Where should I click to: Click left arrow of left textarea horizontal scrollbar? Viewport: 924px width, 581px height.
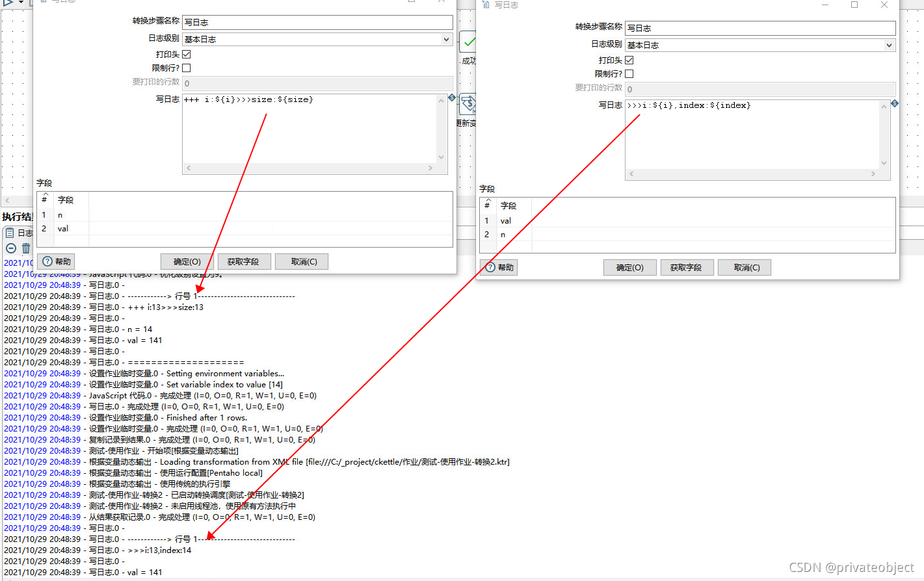[x=189, y=168]
